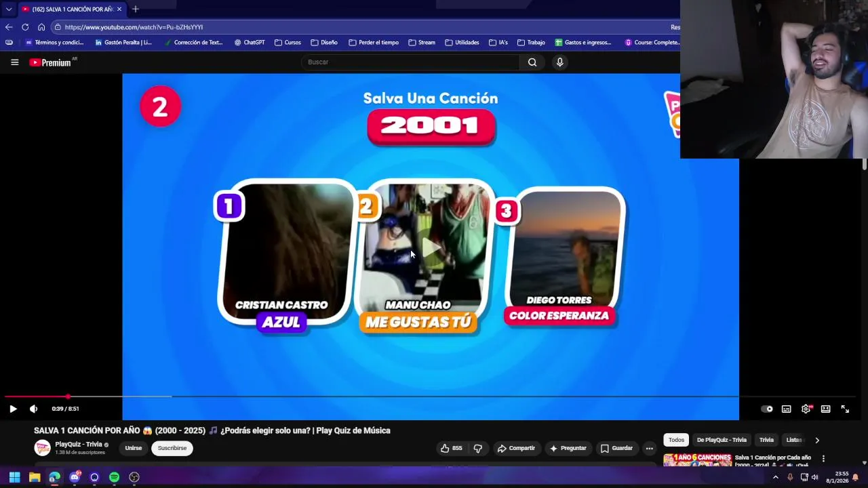The width and height of the screenshot is (868, 488).
Task: Select the Todos filter chip
Action: 676,440
